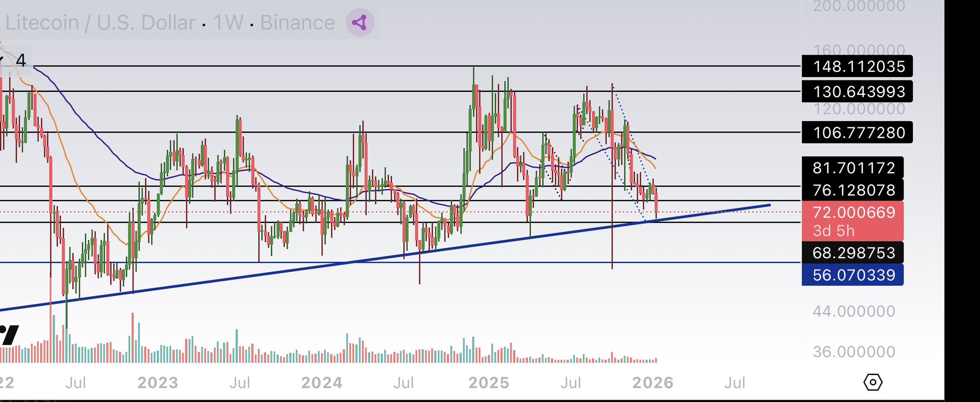Screen dimensions: 980x402
Task: Select the blue 56.070339 price label
Action: point(853,275)
